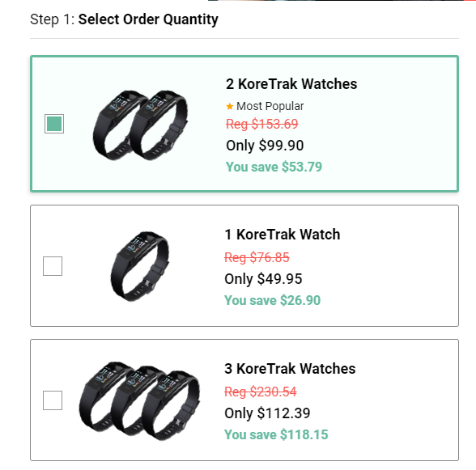The height and width of the screenshot is (470, 476).
Task: Select the 1 KoreTrak Watch title
Action: tap(283, 235)
